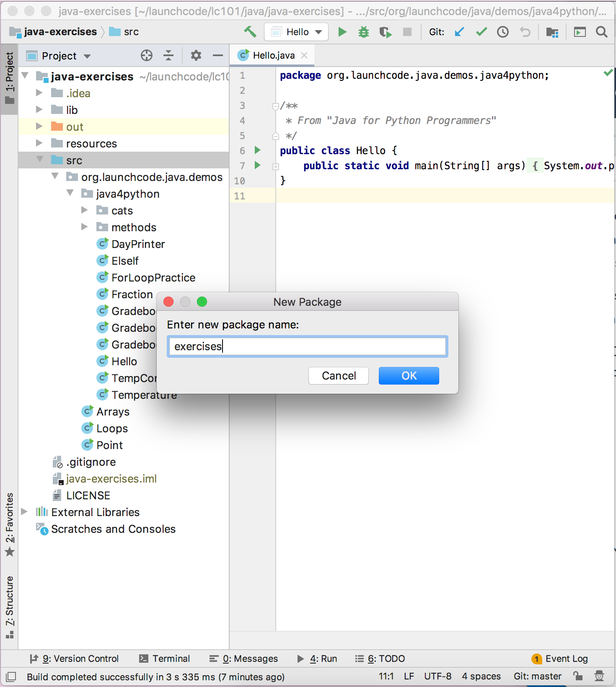Unfold the main method with the plus gutter icon
Screen dimensions: 616x687
point(276,167)
